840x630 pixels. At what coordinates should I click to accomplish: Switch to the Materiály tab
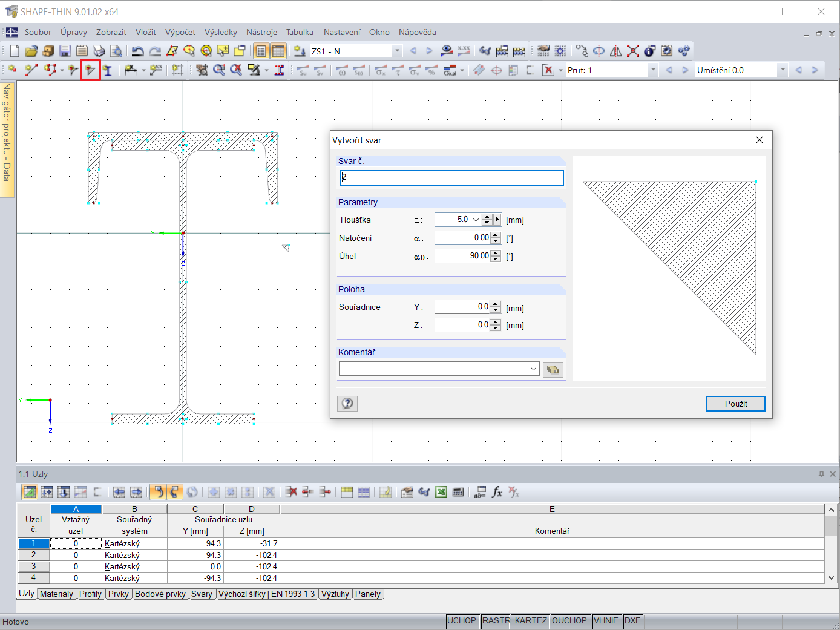(x=56, y=594)
